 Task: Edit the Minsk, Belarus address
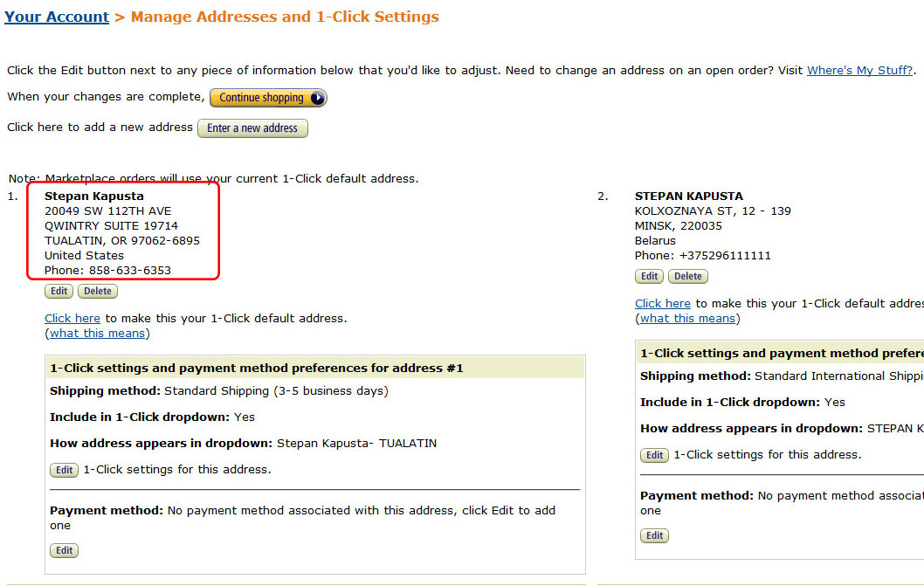click(650, 277)
